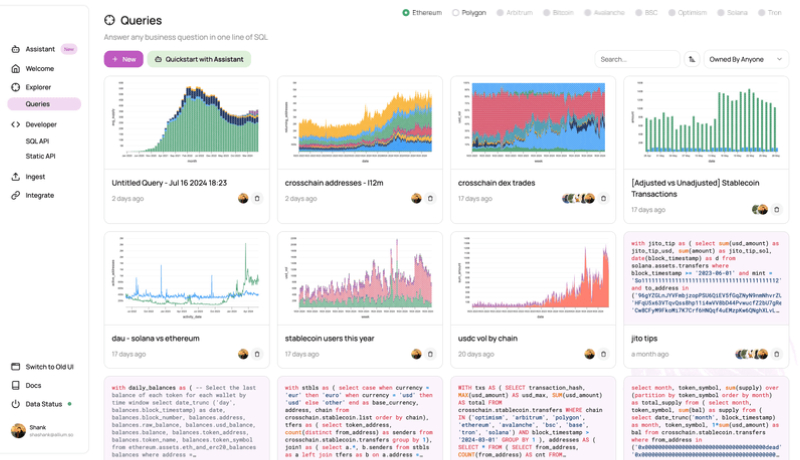800x460 pixels.
Task: Click the Ingest upload icon in sidebar
Action: coord(15,177)
